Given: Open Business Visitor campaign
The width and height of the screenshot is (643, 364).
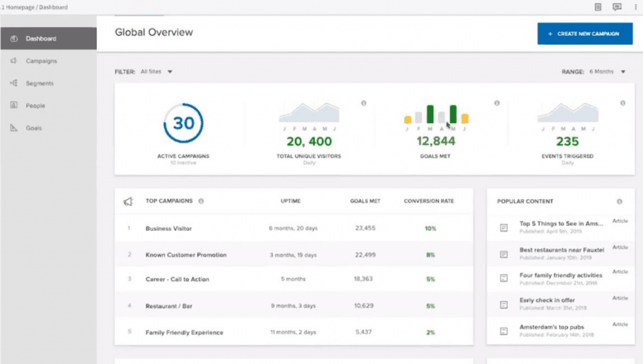Looking at the screenshot, I should (x=168, y=228).
